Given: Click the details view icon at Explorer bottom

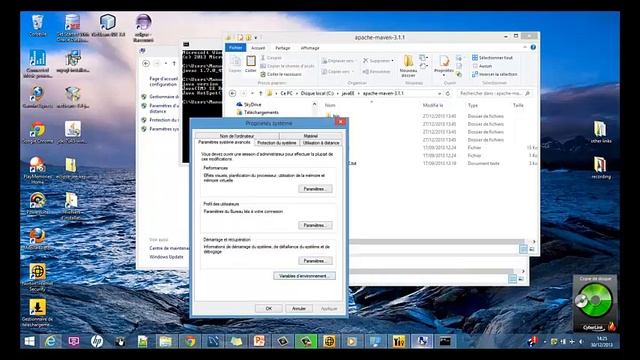Looking at the screenshot, I should (x=523, y=249).
